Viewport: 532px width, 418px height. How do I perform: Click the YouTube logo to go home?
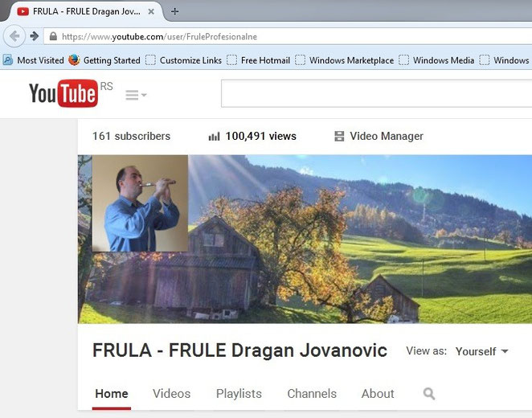tap(63, 93)
